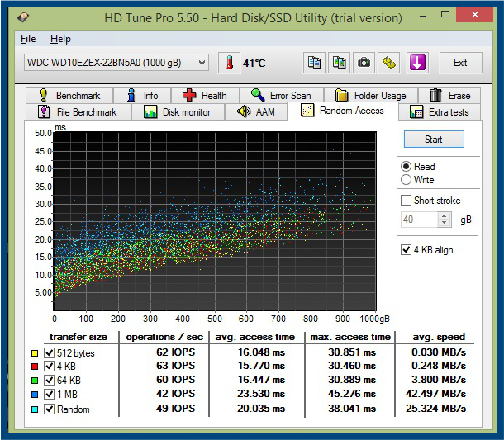Click inside the random access scatter graph
The height and width of the screenshot is (440, 504).
tap(215, 221)
